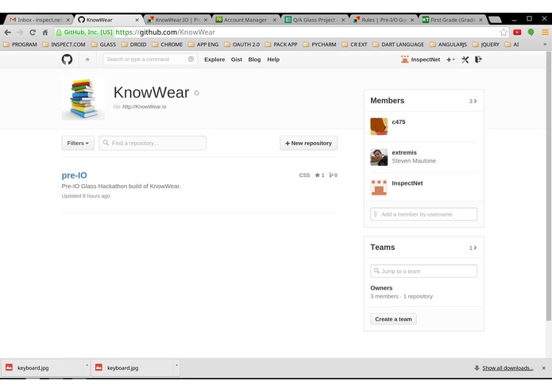The width and height of the screenshot is (552, 392).
Task: Click InspectNet avatar in Members
Action: [x=379, y=188]
